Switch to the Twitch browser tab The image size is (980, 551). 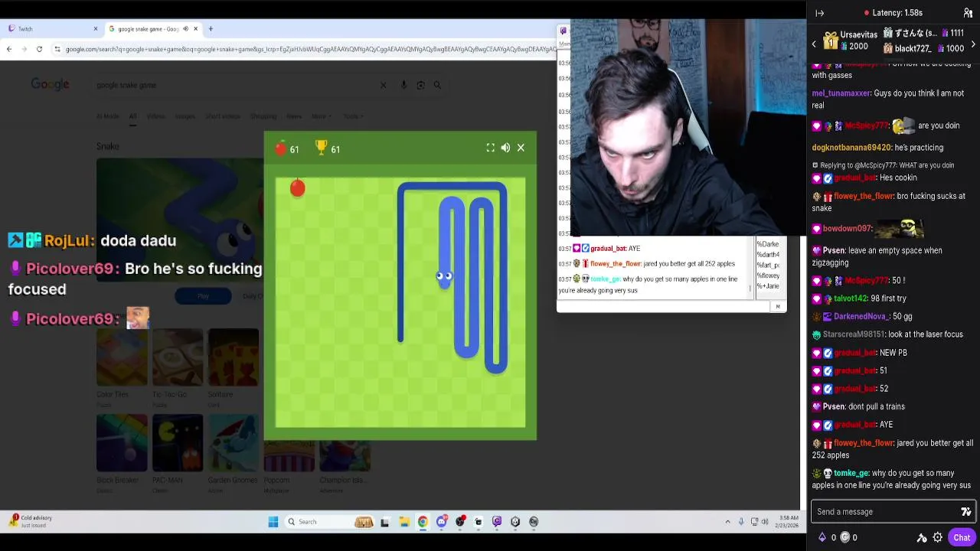(51, 29)
